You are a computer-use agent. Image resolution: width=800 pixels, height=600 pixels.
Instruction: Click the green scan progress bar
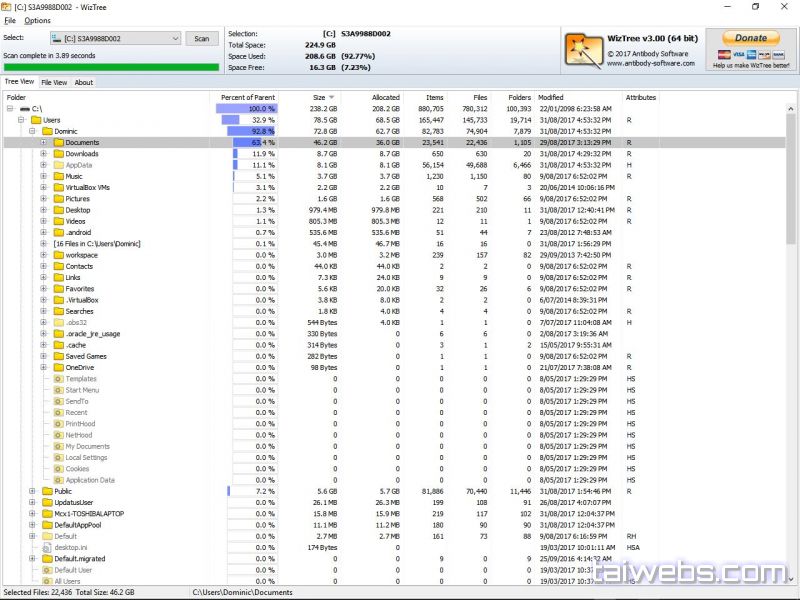[111, 68]
